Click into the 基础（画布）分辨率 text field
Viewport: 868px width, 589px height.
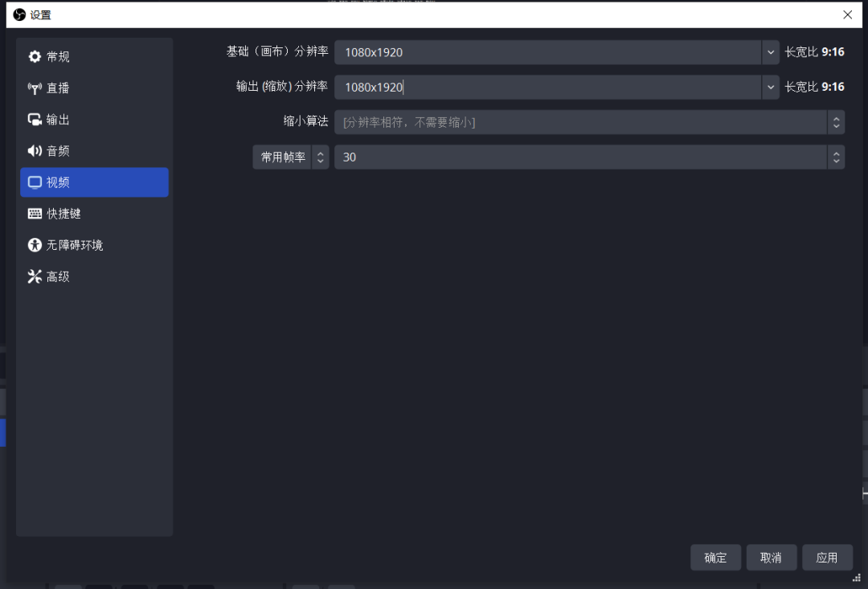(x=547, y=52)
